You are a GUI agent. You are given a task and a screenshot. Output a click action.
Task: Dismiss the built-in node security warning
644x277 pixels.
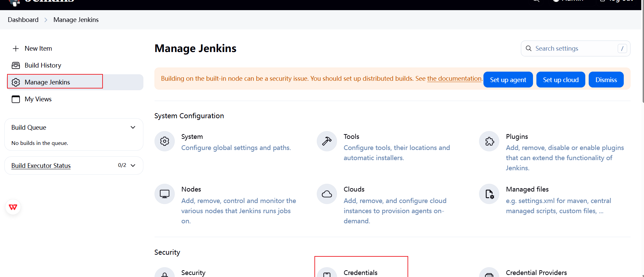[606, 80]
